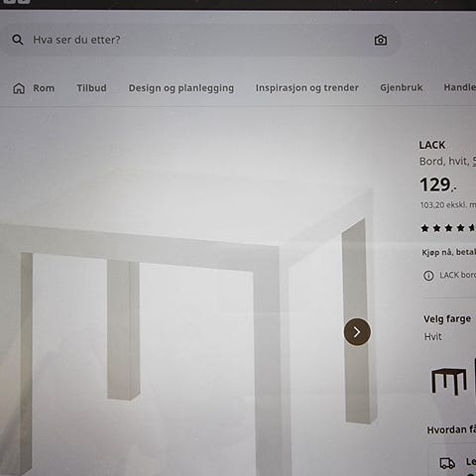Click the info icon next to LACK bord
Viewport: 476px width, 476px height.
tap(428, 276)
